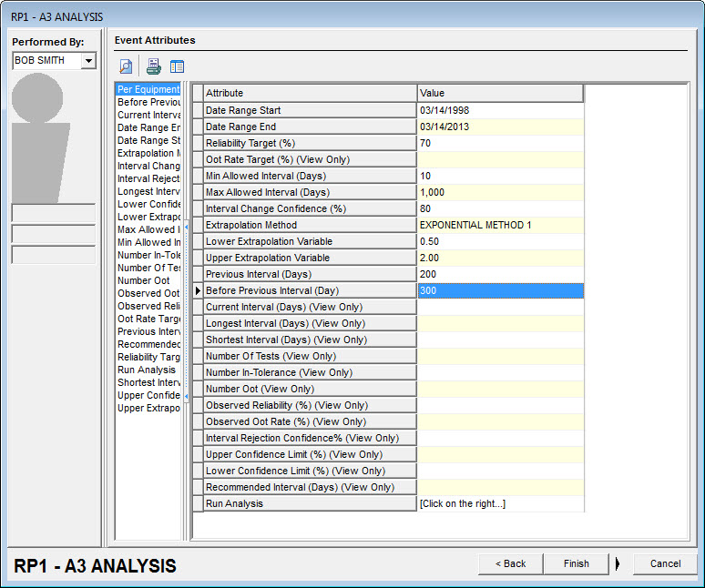Screen dimensions: 705x588
Task: Click the arrow marker next to Finish
Action: pyautogui.click(x=618, y=563)
